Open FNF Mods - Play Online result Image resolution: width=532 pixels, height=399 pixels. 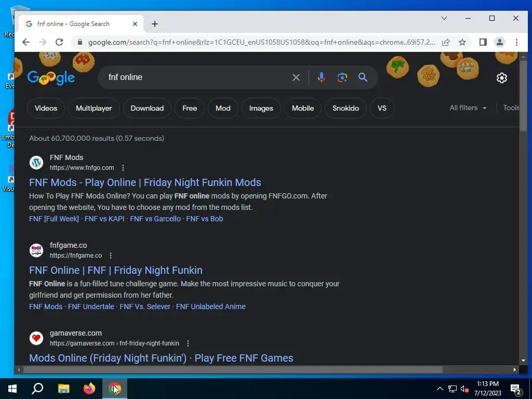coord(145,182)
